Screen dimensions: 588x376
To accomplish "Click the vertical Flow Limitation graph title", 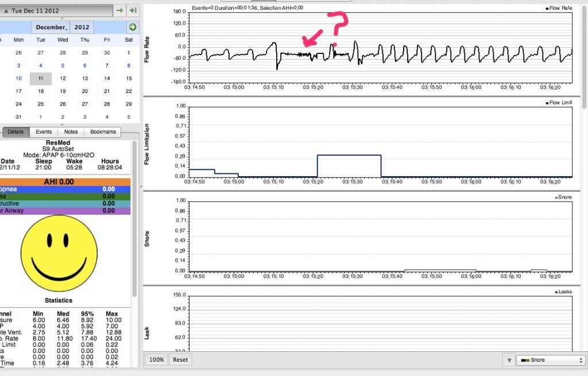I will (x=146, y=144).
